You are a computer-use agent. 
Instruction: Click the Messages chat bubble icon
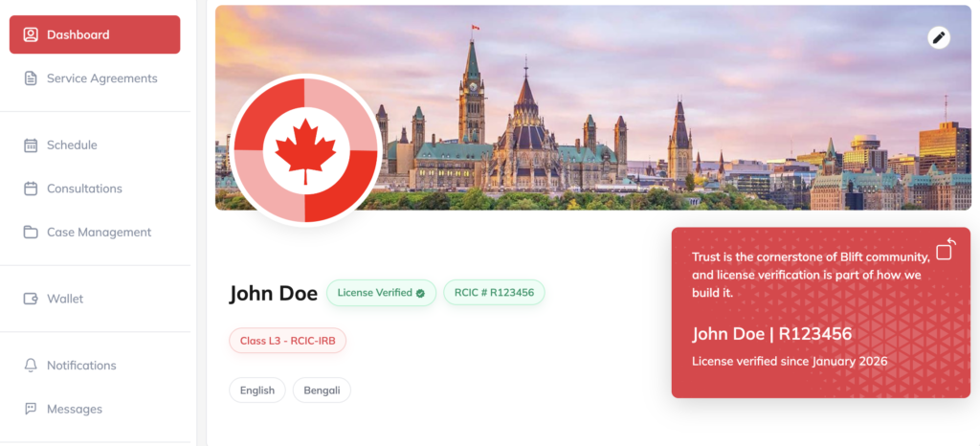pos(31,409)
